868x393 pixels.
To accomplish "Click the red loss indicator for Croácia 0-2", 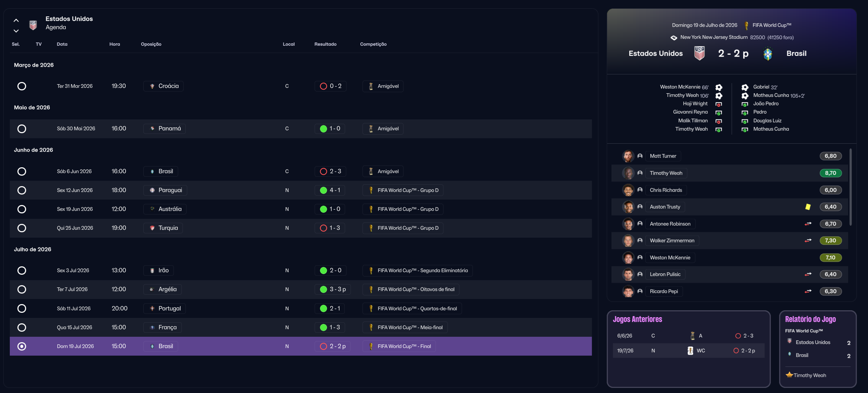I will coord(323,86).
